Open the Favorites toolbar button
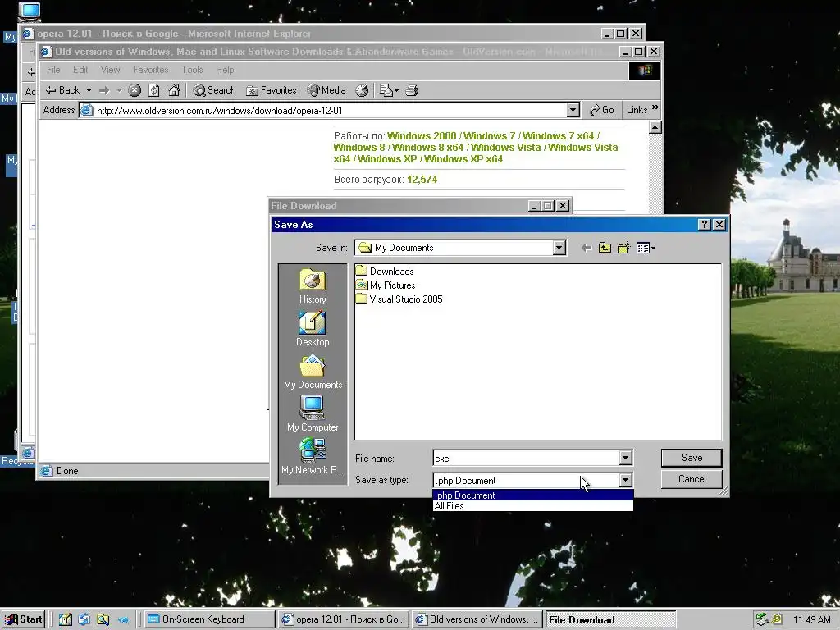 pyautogui.click(x=271, y=90)
